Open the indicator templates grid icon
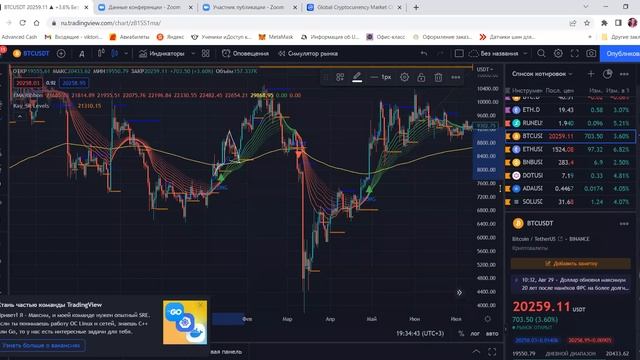This screenshot has width=640, height=360. 206,53
